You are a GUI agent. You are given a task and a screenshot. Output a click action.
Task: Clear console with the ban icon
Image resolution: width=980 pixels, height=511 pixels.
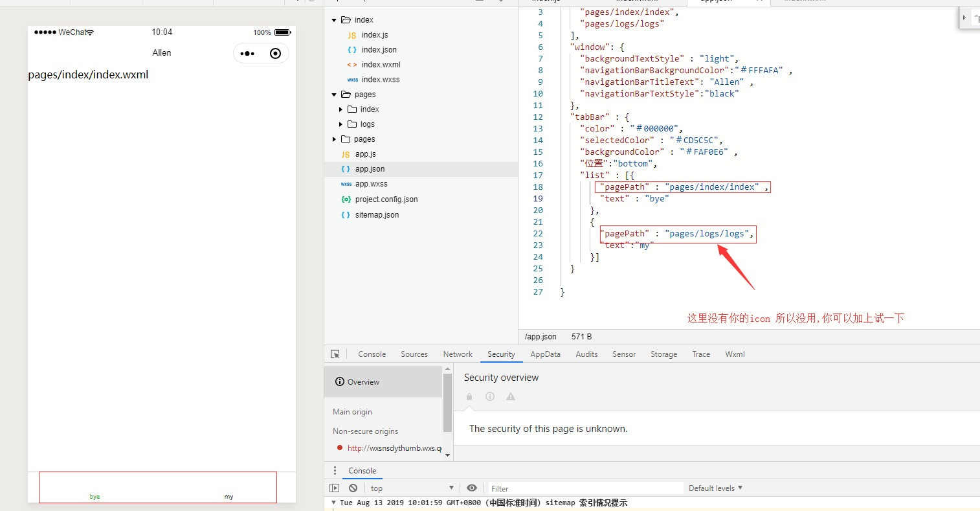coord(353,488)
